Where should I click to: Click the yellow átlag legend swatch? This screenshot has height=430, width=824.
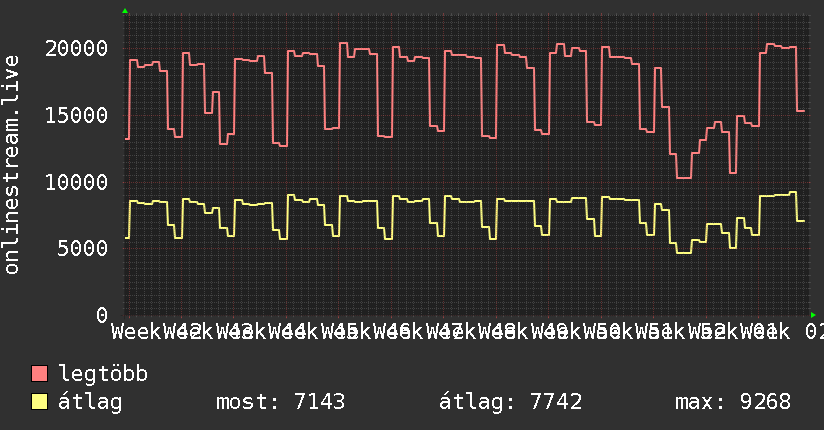tap(39, 402)
